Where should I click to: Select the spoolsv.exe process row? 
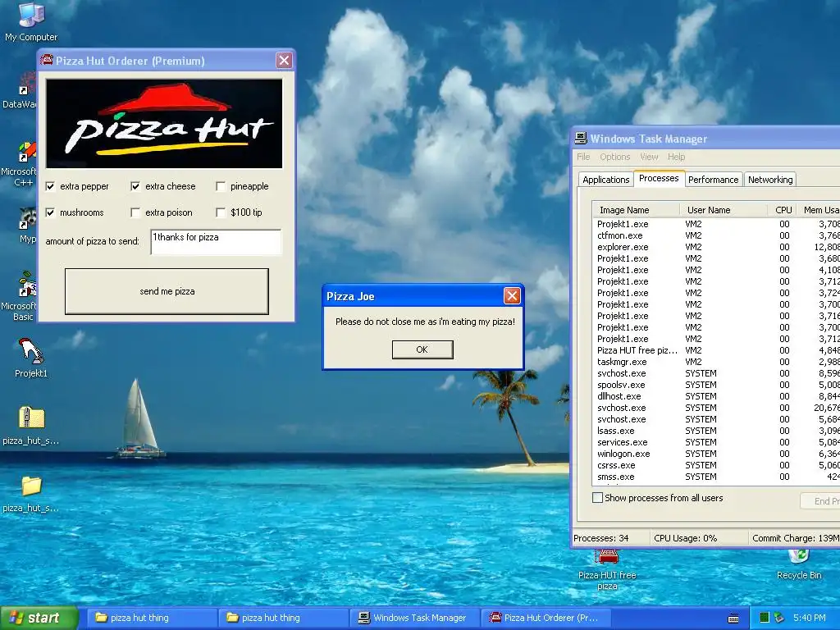coord(716,385)
